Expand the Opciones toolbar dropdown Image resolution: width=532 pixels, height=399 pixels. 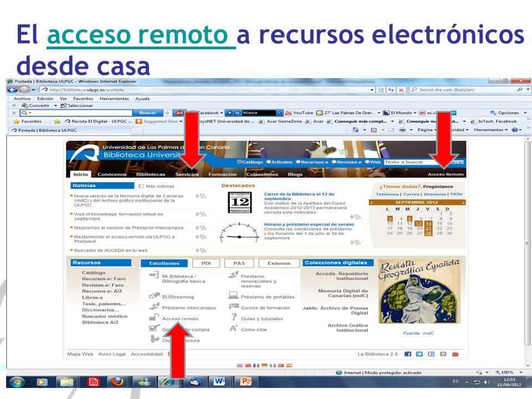(x=525, y=112)
